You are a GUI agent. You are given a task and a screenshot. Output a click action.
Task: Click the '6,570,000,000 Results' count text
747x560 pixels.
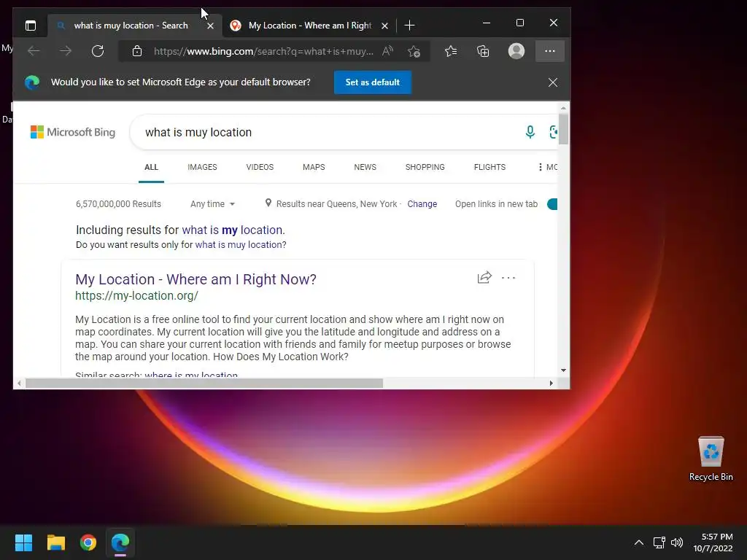(119, 204)
